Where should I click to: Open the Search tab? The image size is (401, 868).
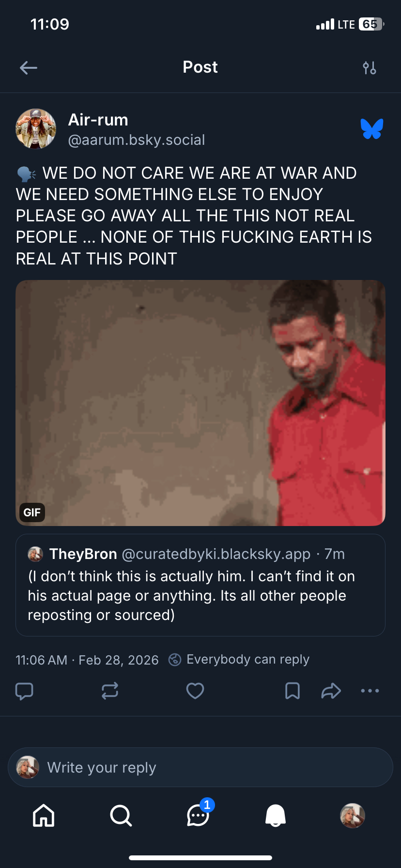click(x=121, y=815)
